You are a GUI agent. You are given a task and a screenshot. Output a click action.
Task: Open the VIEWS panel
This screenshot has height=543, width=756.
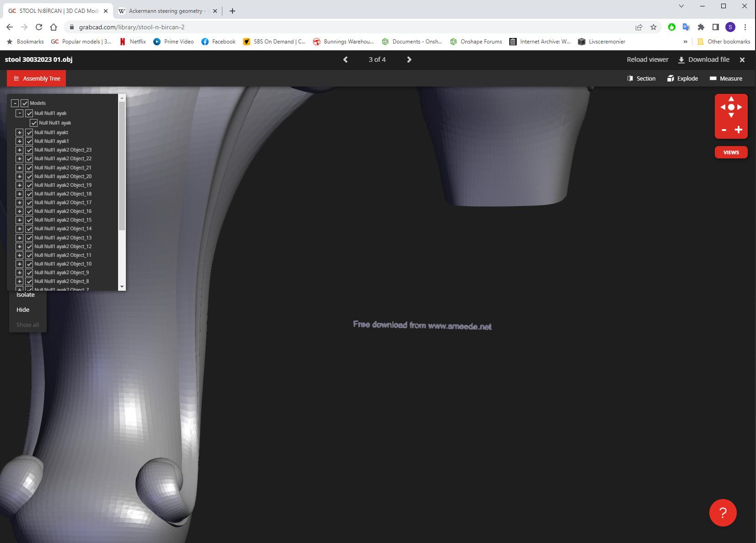tap(731, 152)
